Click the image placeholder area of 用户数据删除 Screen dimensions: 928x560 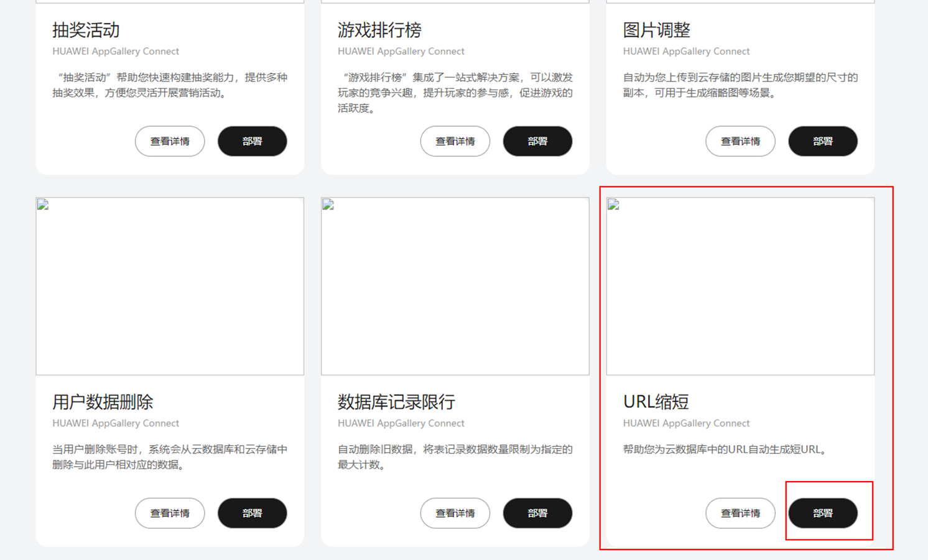[x=170, y=286]
